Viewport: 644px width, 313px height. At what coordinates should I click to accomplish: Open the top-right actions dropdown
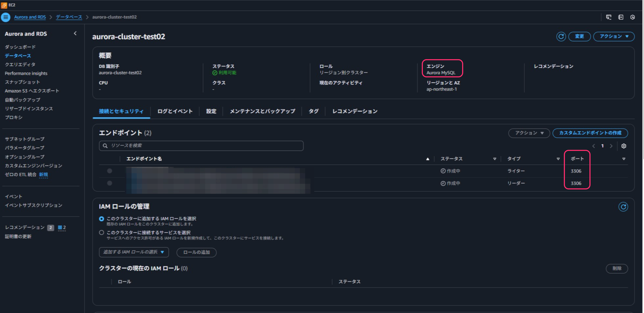click(x=613, y=36)
